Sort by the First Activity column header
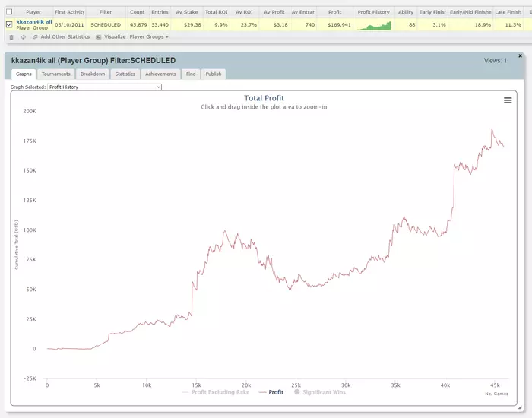Viewport: 532px width, 418px height. 69,12
